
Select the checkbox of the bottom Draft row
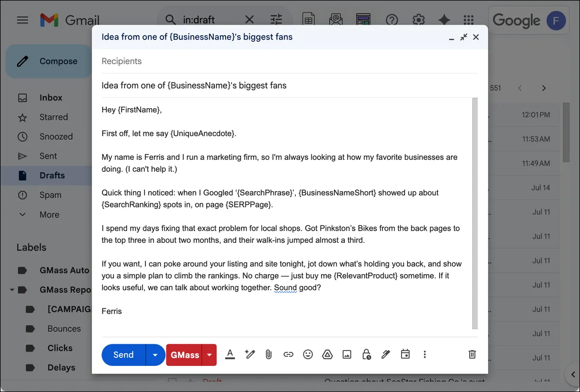pyautogui.click(x=172, y=381)
